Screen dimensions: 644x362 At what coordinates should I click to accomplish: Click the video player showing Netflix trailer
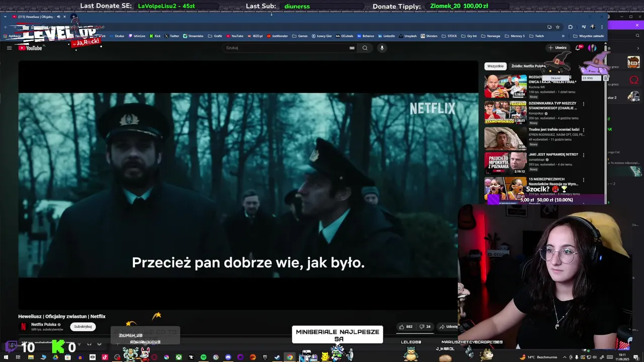coord(249,185)
